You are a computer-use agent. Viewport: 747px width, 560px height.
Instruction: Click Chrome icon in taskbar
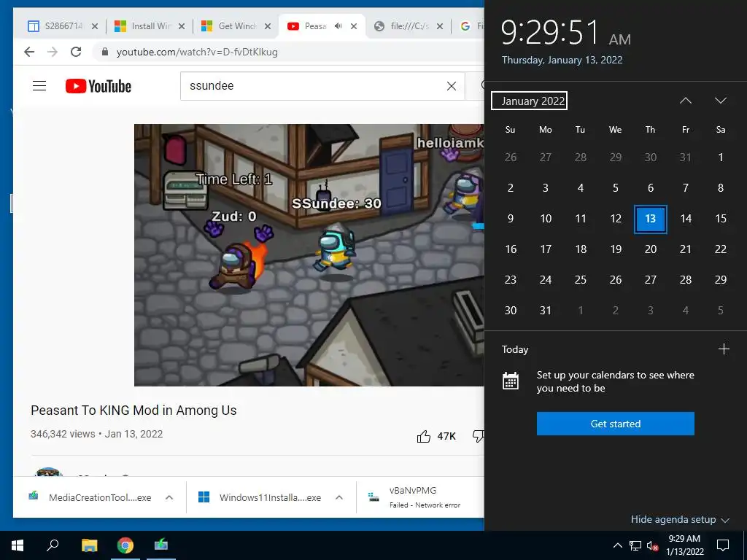coord(125,545)
